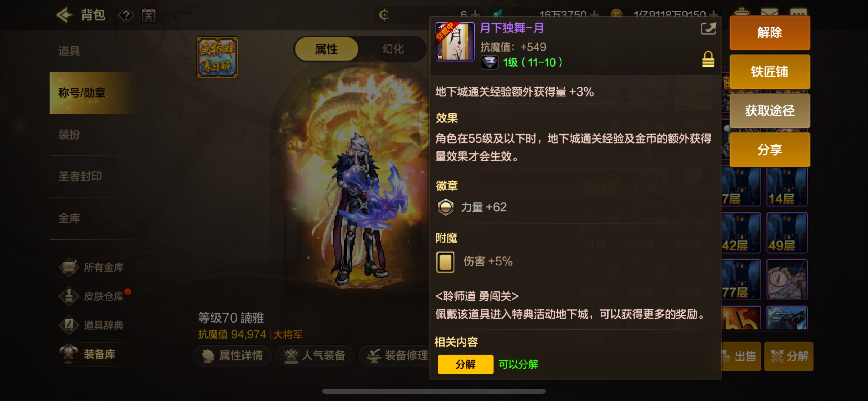
Task: Click the share arrow icon in item popup
Action: 708,29
